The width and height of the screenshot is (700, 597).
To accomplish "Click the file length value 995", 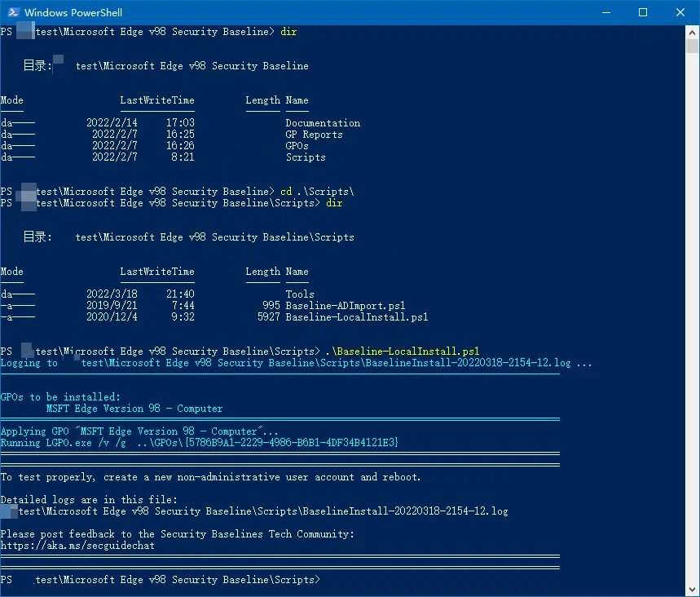I will click(271, 306).
